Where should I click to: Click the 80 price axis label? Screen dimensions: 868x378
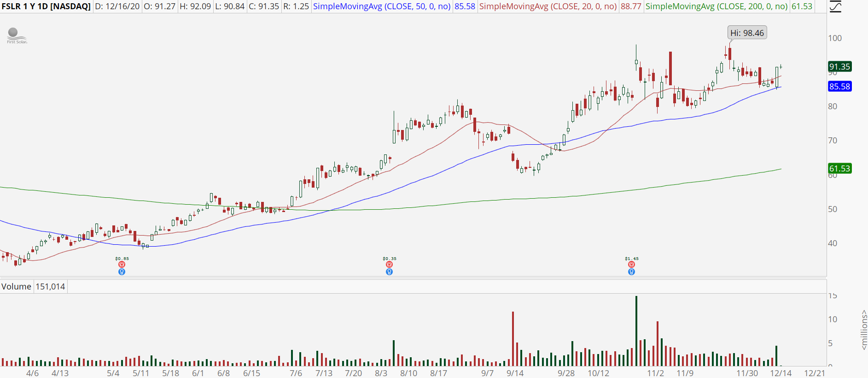point(833,106)
